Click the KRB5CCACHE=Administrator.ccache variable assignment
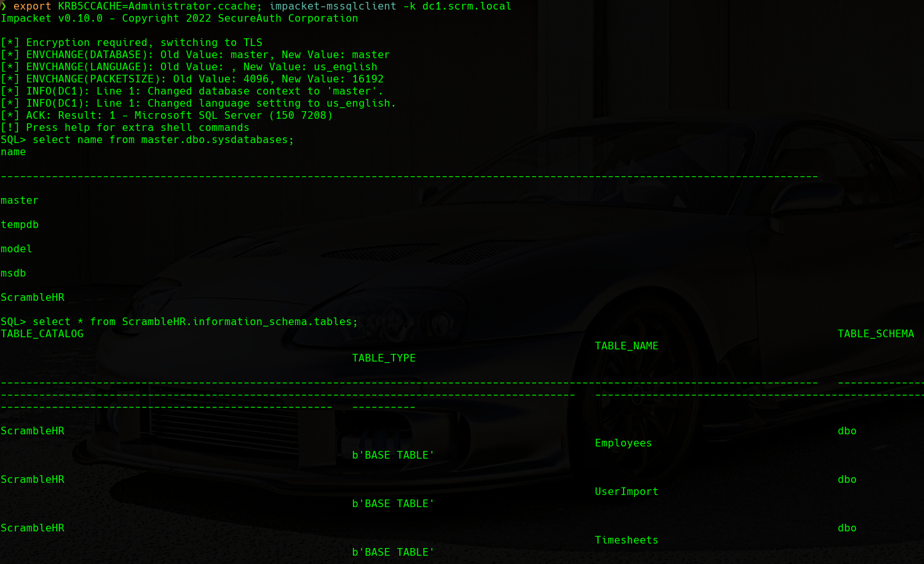The width and height of the screenshot is (924, 564). (x=157, y=6)
